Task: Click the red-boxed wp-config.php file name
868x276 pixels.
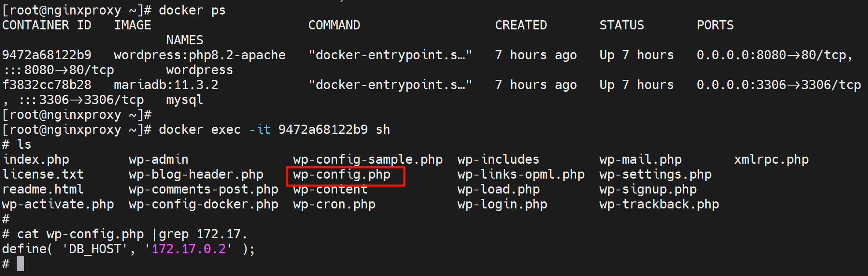Action: (341, 175)
